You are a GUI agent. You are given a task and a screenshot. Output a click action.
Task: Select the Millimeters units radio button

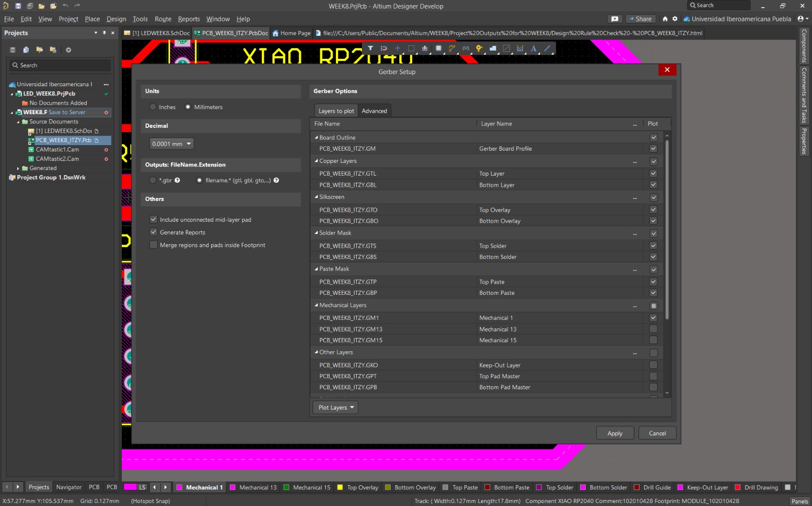(188, 107)
